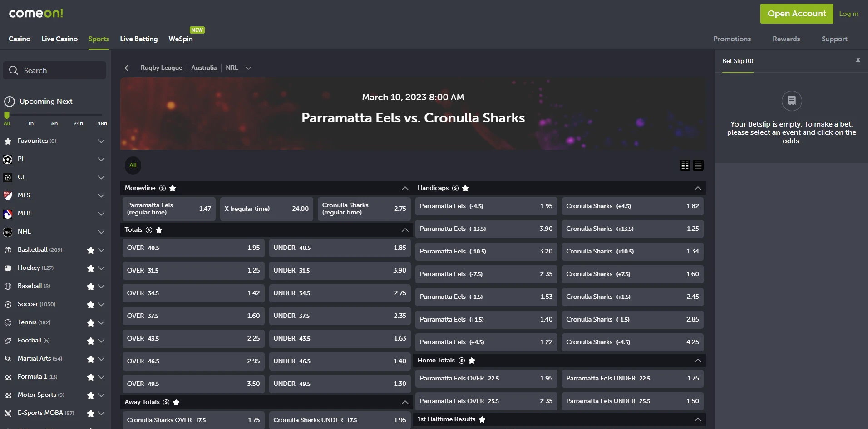Set upcoming time filter to 8h

(54, 123)
